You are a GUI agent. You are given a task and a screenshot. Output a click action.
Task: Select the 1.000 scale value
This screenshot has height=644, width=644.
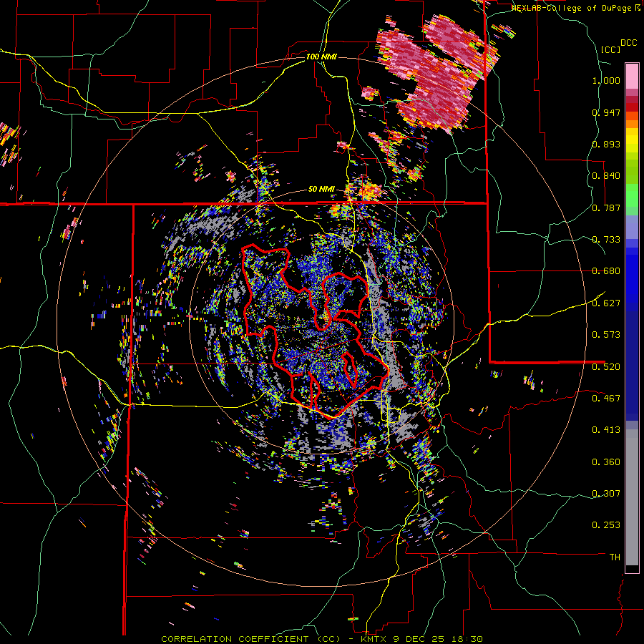(606, 80)
